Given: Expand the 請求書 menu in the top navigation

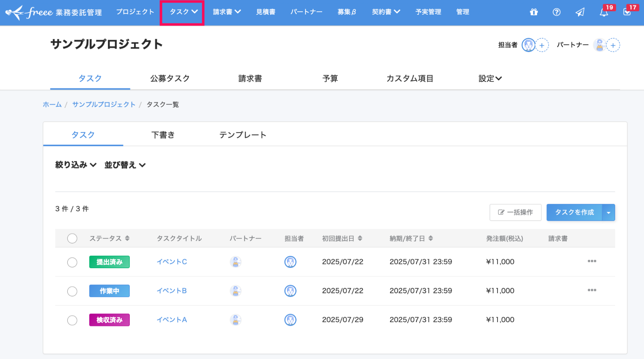Looking at the screenshot, I should [x=227, y=12].
